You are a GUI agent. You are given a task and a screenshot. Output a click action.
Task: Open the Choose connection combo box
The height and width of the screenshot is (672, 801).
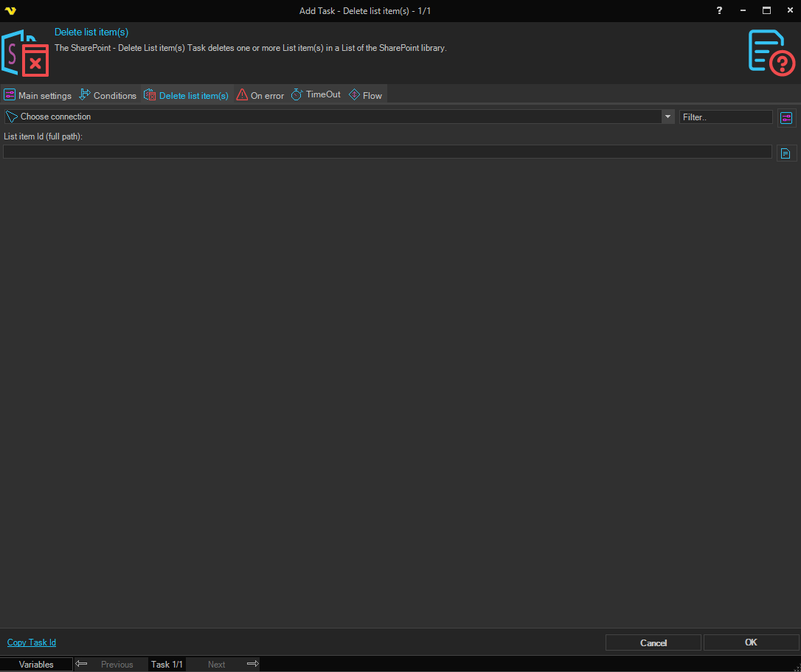click(x=332, y=117)
